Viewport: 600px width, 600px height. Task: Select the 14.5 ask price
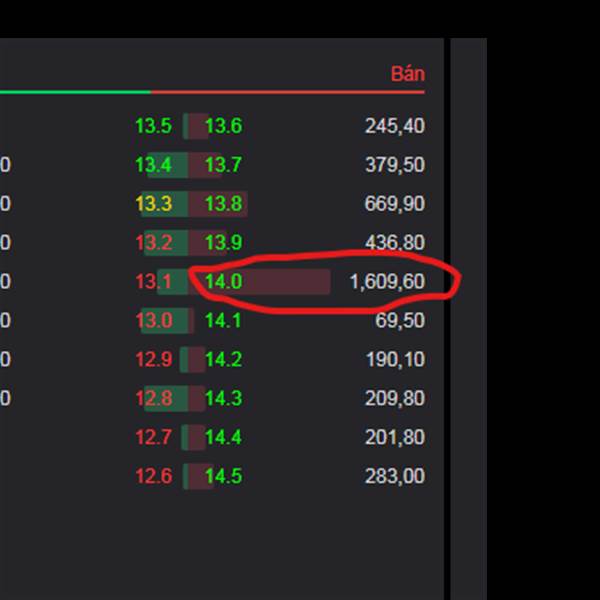[x=224, y=476]
